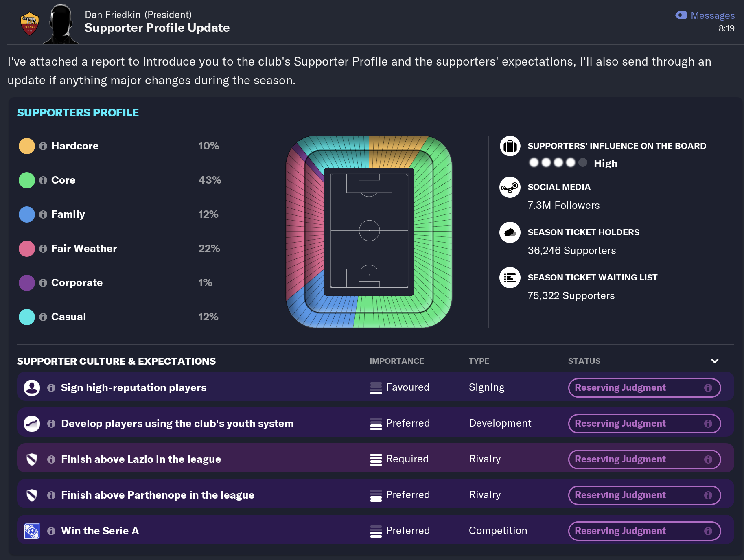The height and width of the screenshot is (560, 744).
Task: Click the season ticket holders icon
Action: (x=510, y=232)
